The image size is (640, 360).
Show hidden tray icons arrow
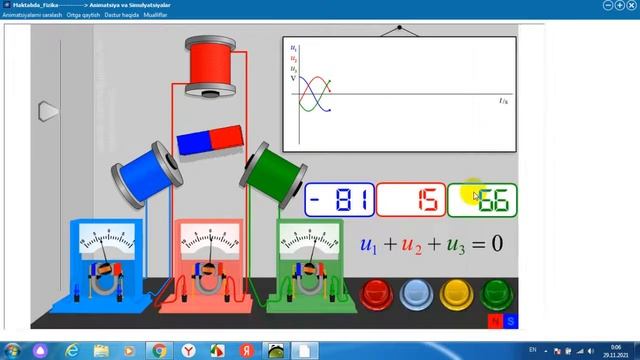(x=546, y=351)
